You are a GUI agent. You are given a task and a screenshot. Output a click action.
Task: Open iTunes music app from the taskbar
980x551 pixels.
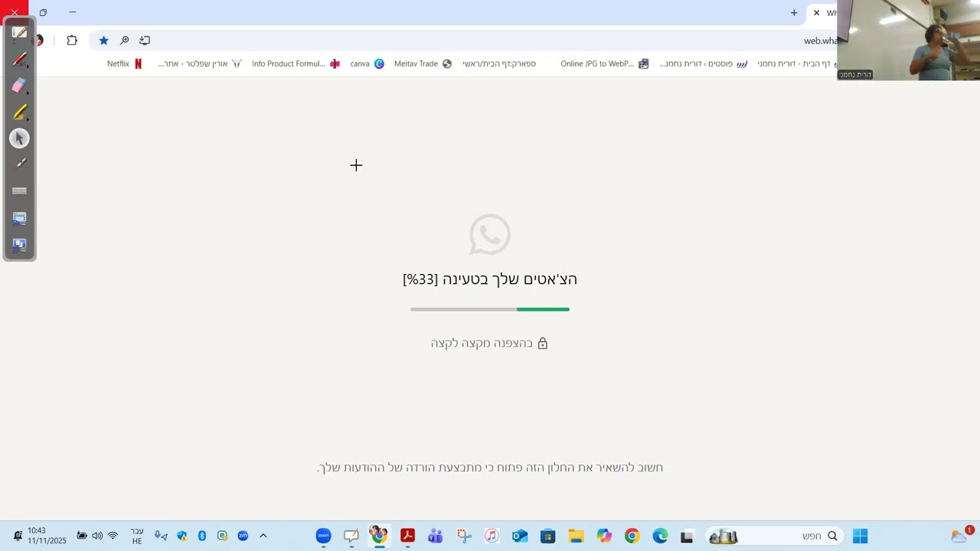tap(492, 536)
